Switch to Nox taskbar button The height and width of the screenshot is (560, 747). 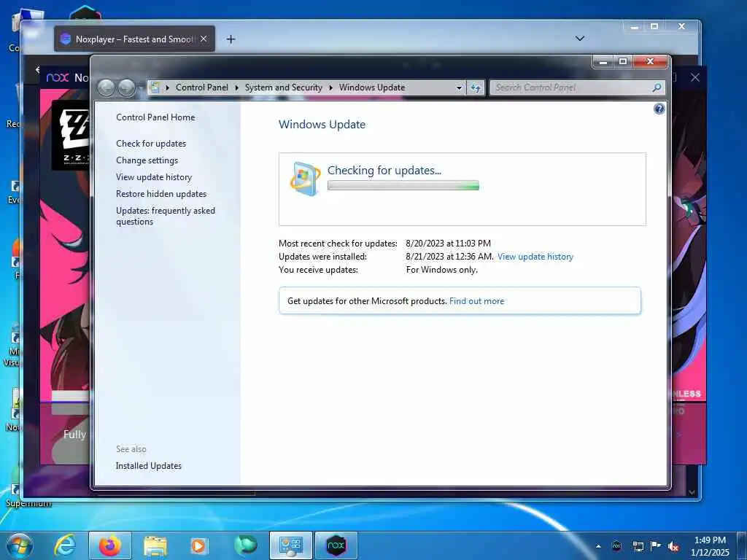[336, 545]
